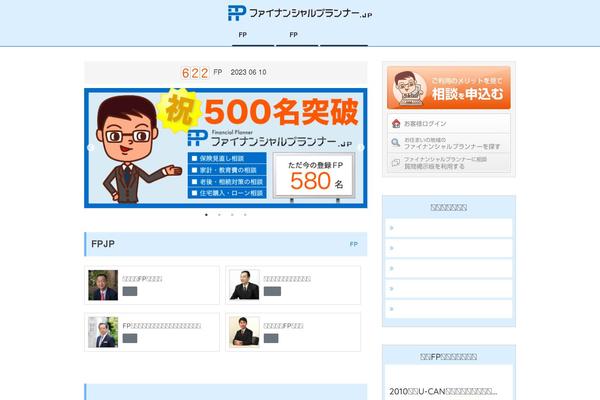
Task: Select the second carousel pagination dot
Action: (x=219, y=215)
